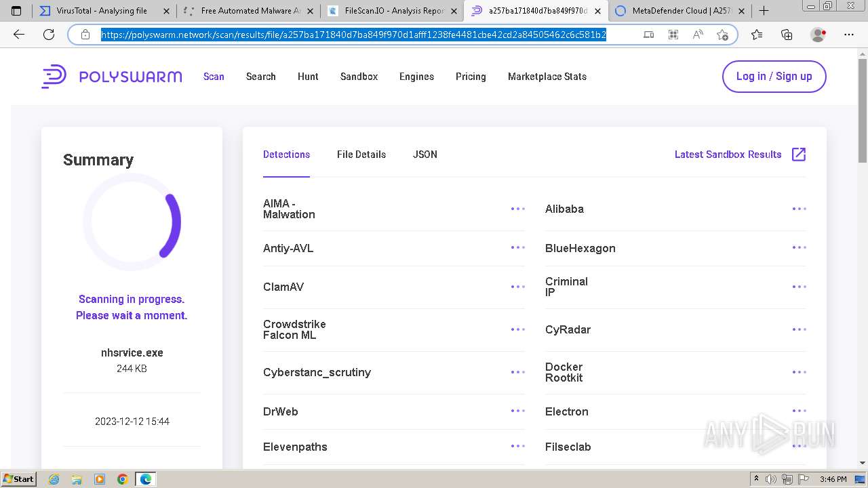Open the tab actions menu icon
This screenshot has height=488, width=868.
(16, 11)
